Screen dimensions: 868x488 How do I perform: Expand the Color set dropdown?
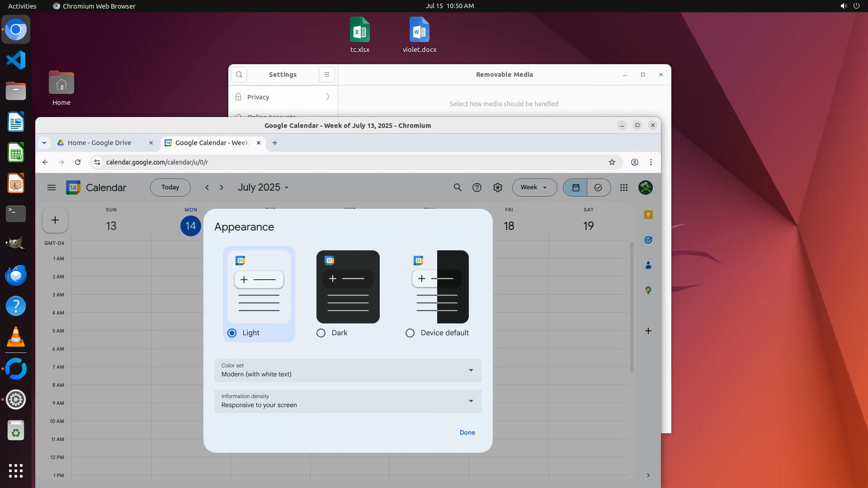pyautogui.click(x=348, y=370)
